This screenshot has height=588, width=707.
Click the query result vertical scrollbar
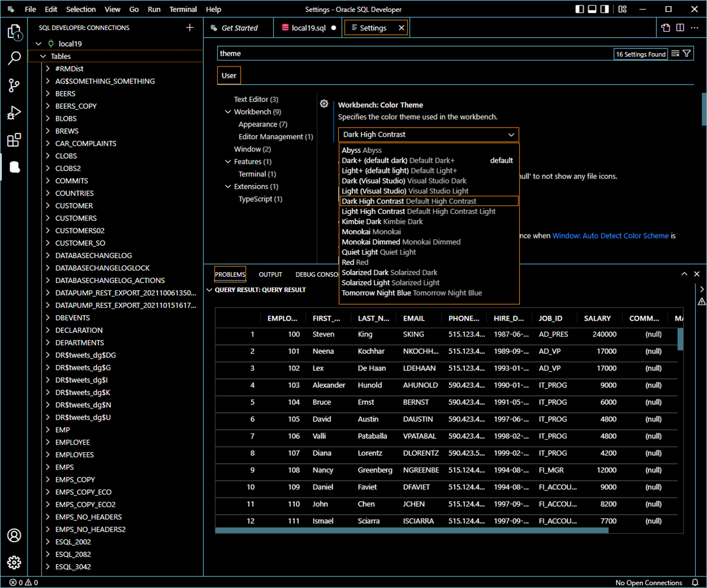pyautogui.click(x=680, y=339)
